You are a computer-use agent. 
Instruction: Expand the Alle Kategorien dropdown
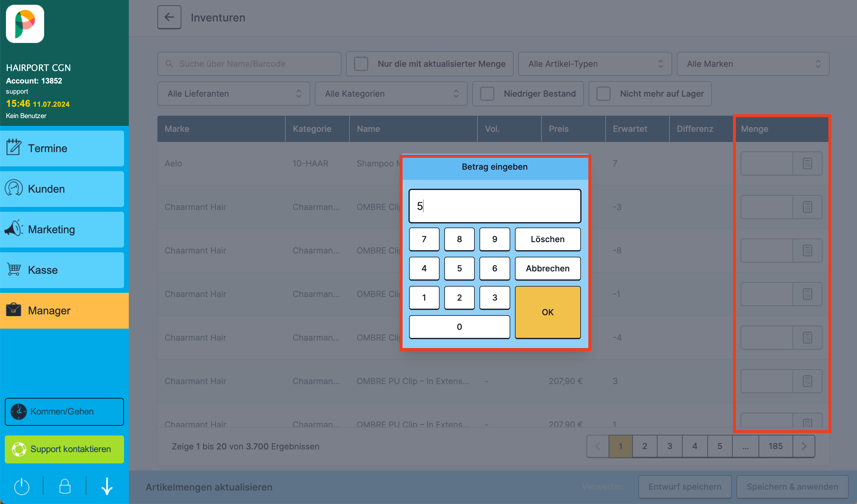pyautogui.click(x=391, y=94)
